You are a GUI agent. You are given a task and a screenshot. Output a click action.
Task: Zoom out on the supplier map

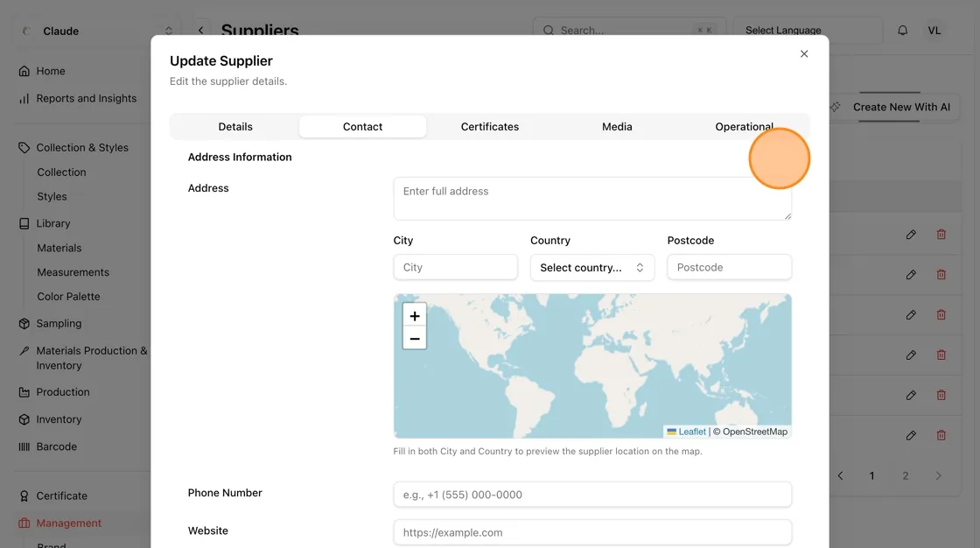tap(415, 339)
